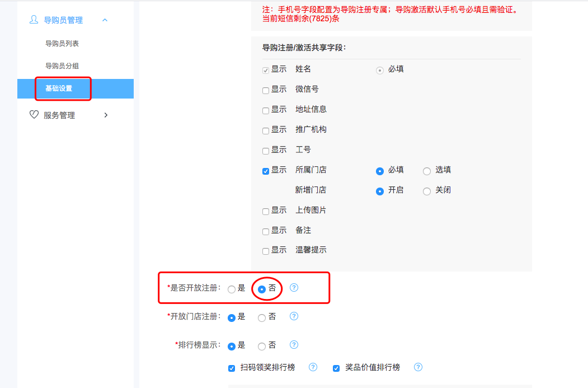Click the 导购员管理 person icon

tap(34, 20)
